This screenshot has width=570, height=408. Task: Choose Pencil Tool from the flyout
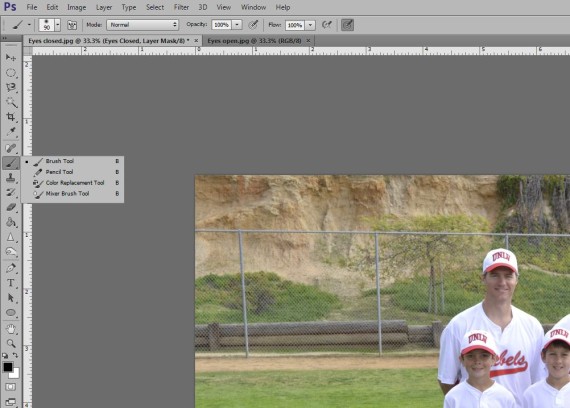coord(73,172)
